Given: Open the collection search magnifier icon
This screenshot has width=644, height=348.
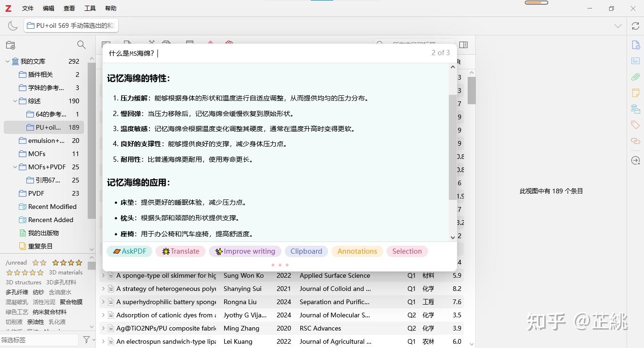Looking at the screenshot, I should point(82,45).
